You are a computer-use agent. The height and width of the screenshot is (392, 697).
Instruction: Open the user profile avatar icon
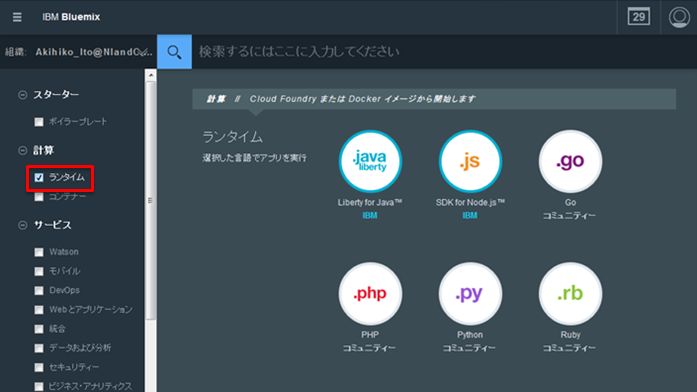pos(679,17)
